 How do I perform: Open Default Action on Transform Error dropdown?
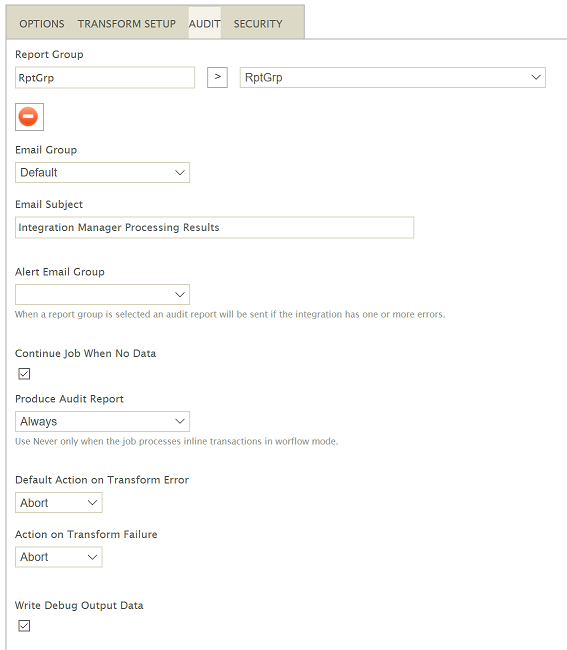(x=59, y=502)
